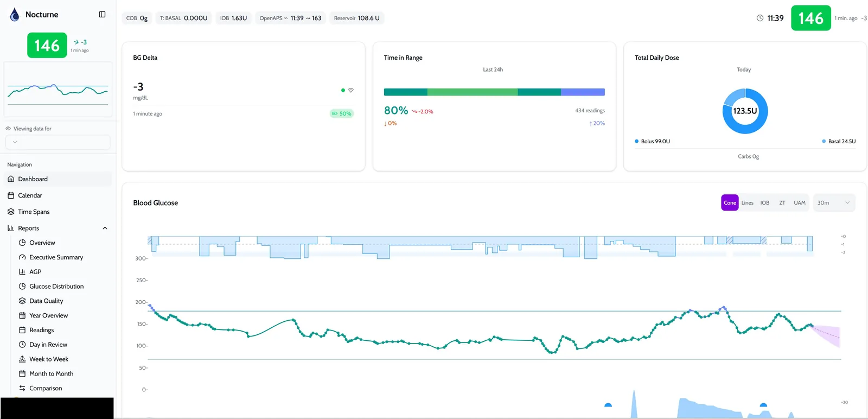Click the sidebar mini glucose chart thumbnail
Image resolution: width=868 pixels, height=419 pixels.
[58, 90]
